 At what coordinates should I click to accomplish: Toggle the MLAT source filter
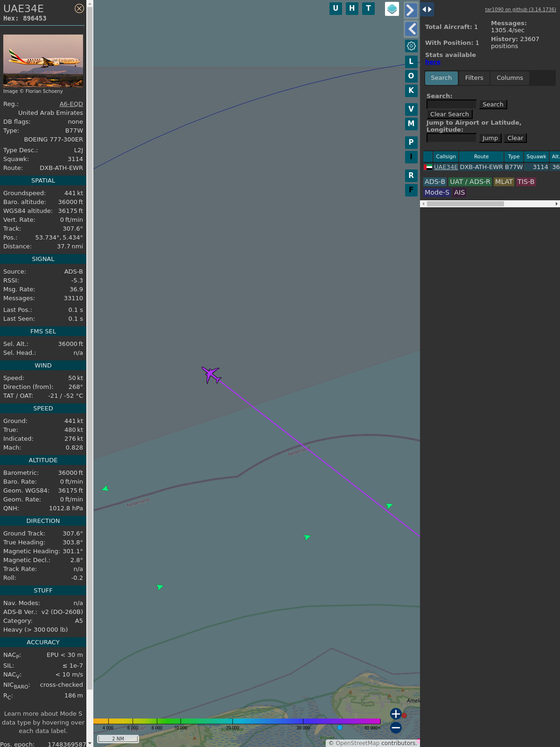coord(504,182)
